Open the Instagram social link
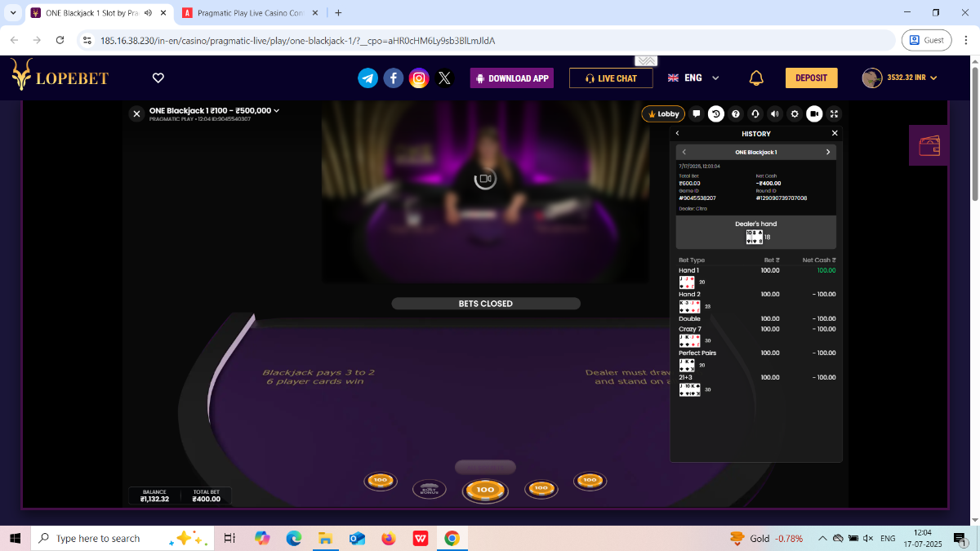The image size is (980, 551). click(x=419, y=78)
